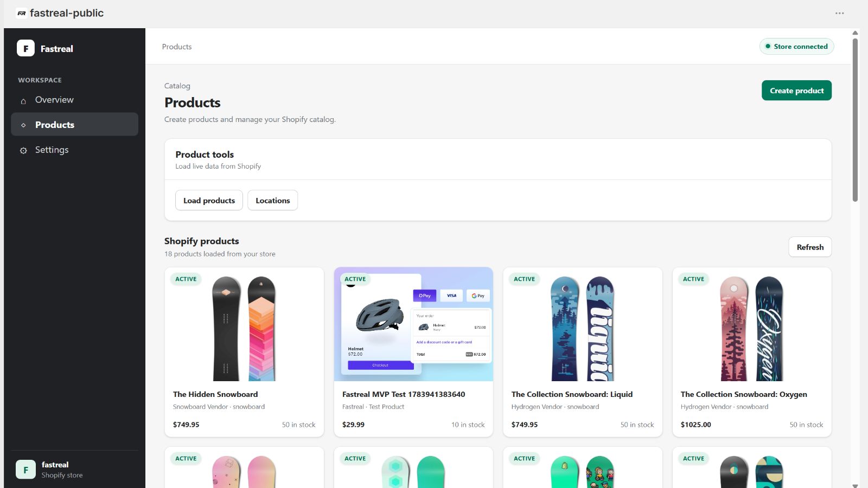
Task: Click the ACTIVE badge on Snowboard: Liquid
Action: (525, 279)
